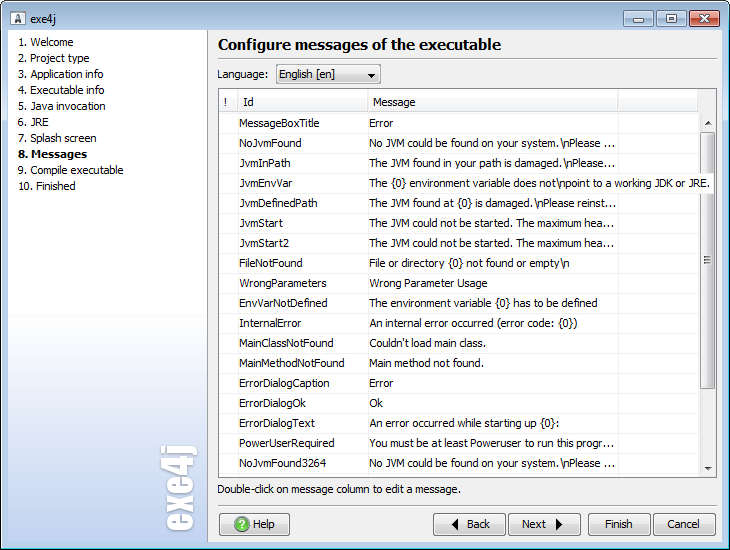The width and height of the screenshot is (730, 550).
Task: Click message 'The JVM found at {0} is damaged'
Action: click(493, 204)
